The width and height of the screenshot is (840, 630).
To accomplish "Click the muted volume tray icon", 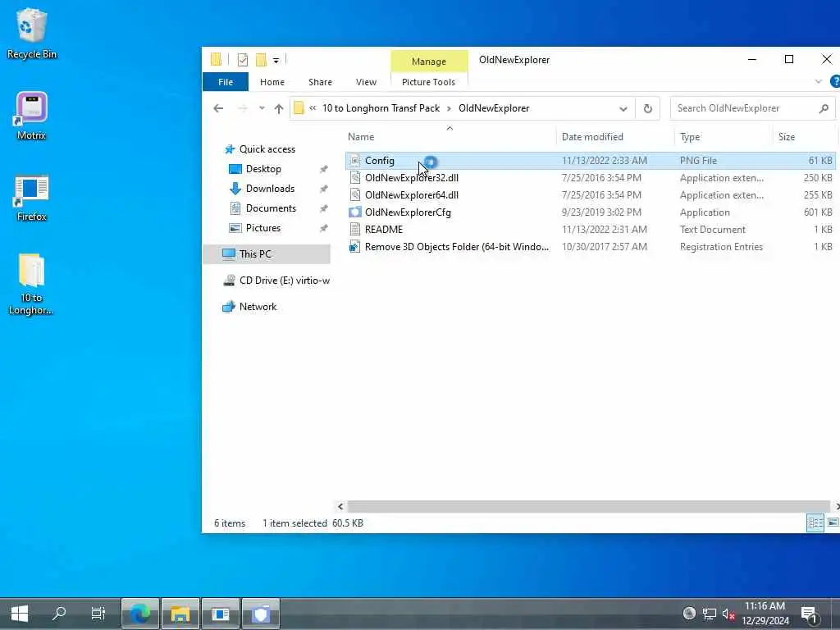I will pos(728,614).
